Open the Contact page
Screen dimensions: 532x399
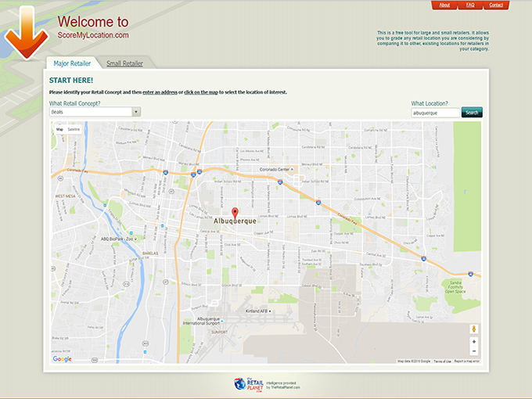(496, 5)
